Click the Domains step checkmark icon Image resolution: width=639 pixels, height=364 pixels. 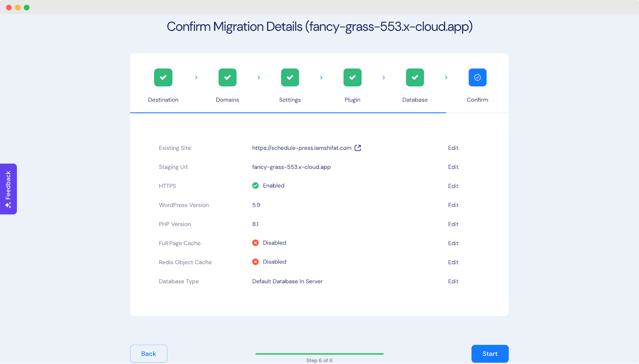(227, 77)
